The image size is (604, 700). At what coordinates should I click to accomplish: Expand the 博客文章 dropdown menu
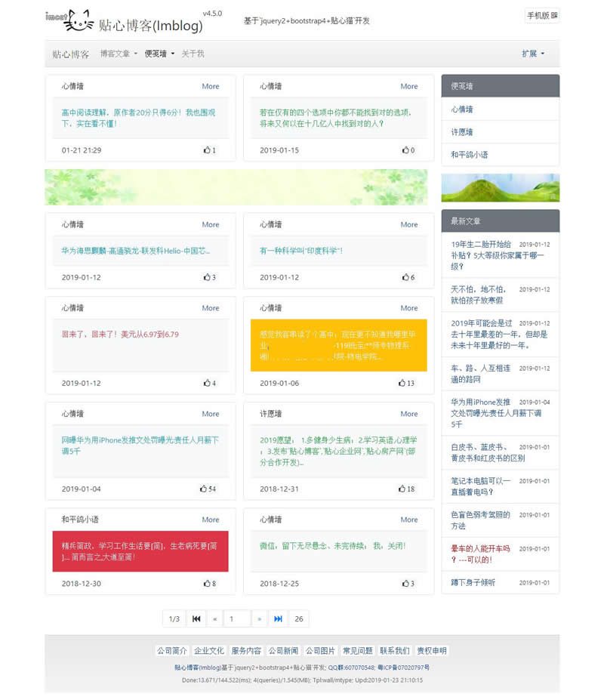click(119, 54)
